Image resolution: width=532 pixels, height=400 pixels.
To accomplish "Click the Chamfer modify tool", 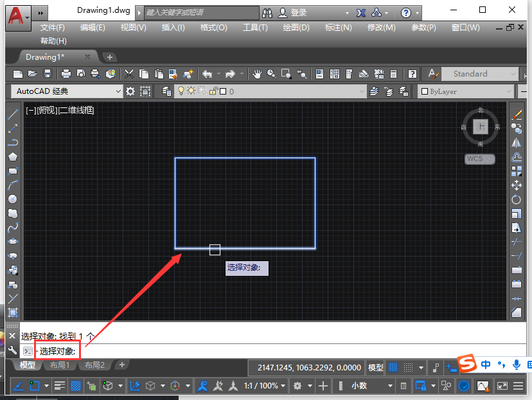I will coord(517,312).
